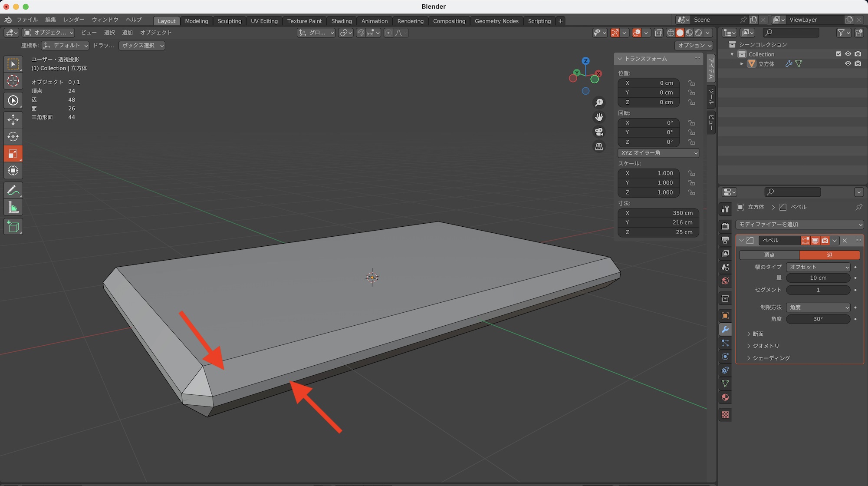Switch to Sculpting workspace tab
Screen dimensions: 868x486
click(x=229, y=21)
